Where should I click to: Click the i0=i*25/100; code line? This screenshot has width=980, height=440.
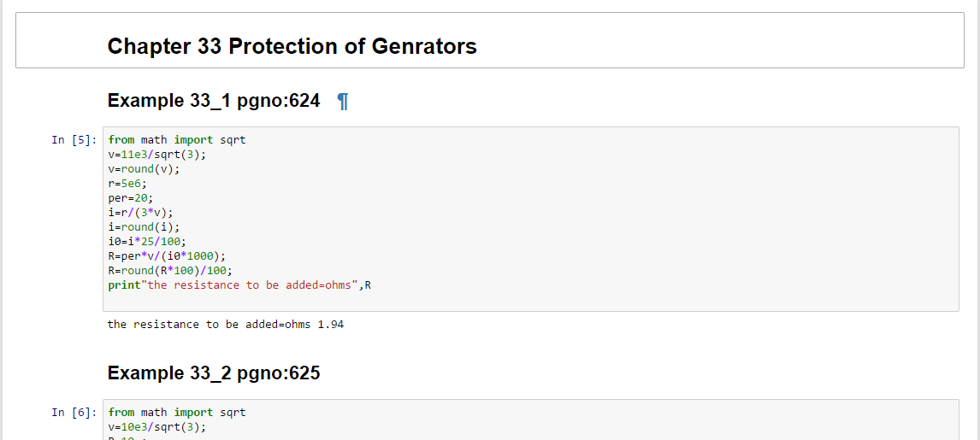147,242
